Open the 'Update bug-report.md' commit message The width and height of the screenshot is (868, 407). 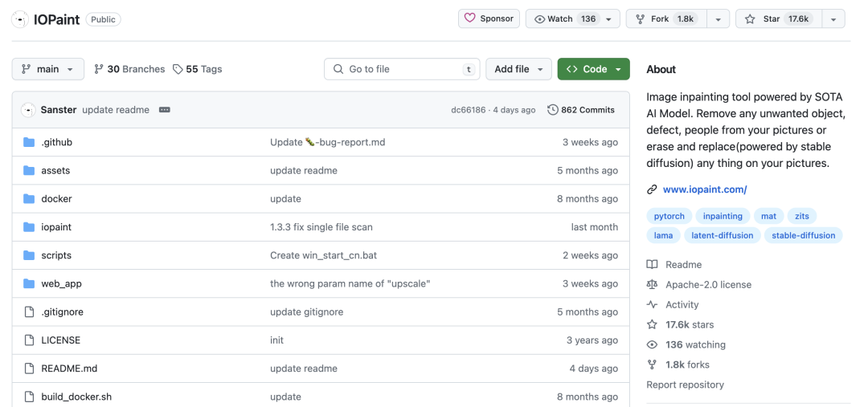tap(327, 142)
